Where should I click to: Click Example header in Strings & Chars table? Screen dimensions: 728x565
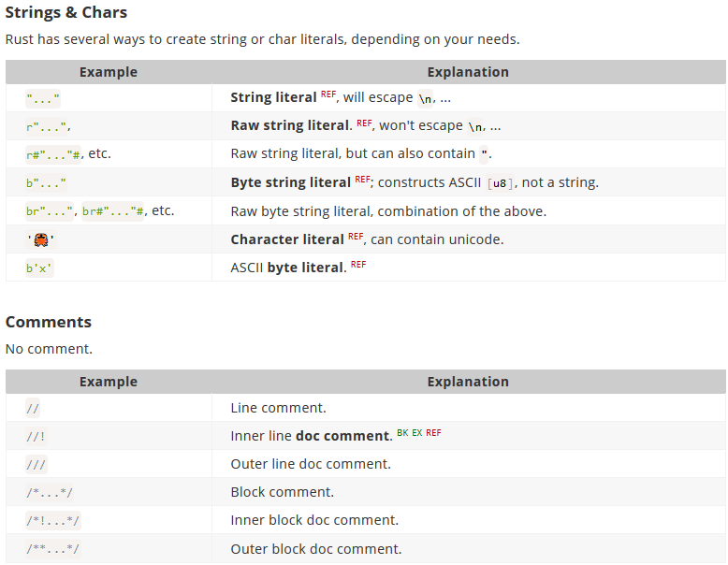pyautogui.click(x=109, y=72)
